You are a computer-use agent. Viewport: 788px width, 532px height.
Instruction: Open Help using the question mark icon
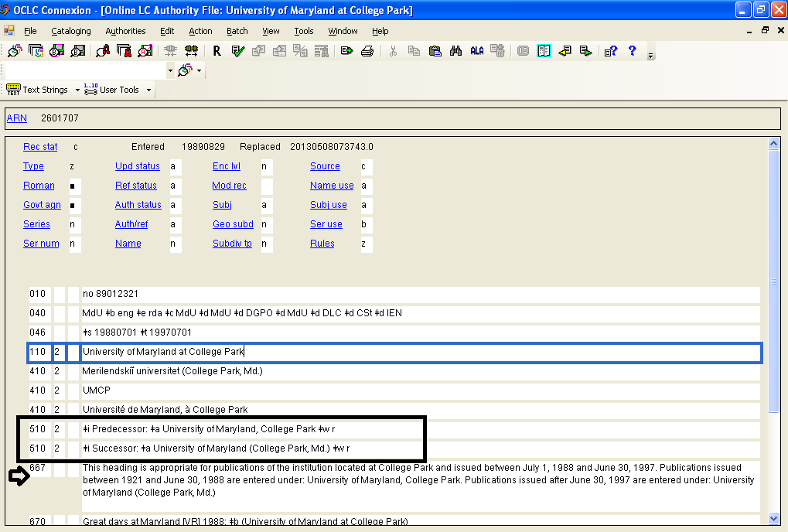633,51
